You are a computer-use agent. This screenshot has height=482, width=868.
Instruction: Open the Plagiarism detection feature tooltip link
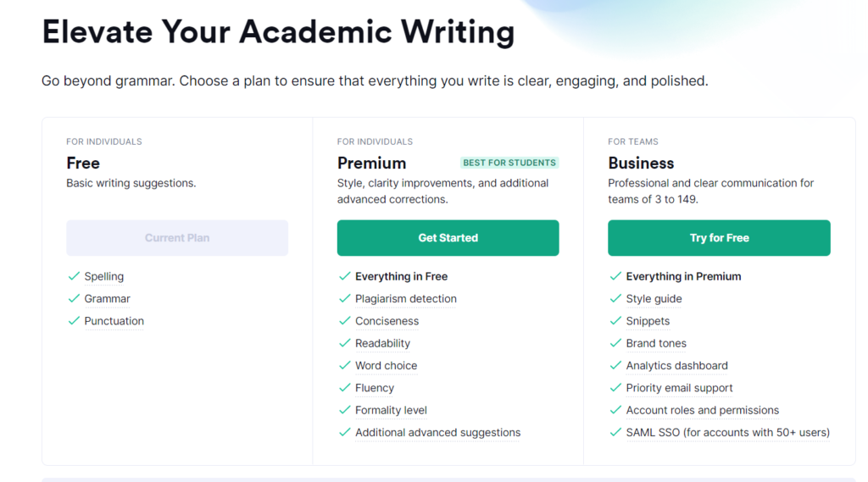[406, 299]
